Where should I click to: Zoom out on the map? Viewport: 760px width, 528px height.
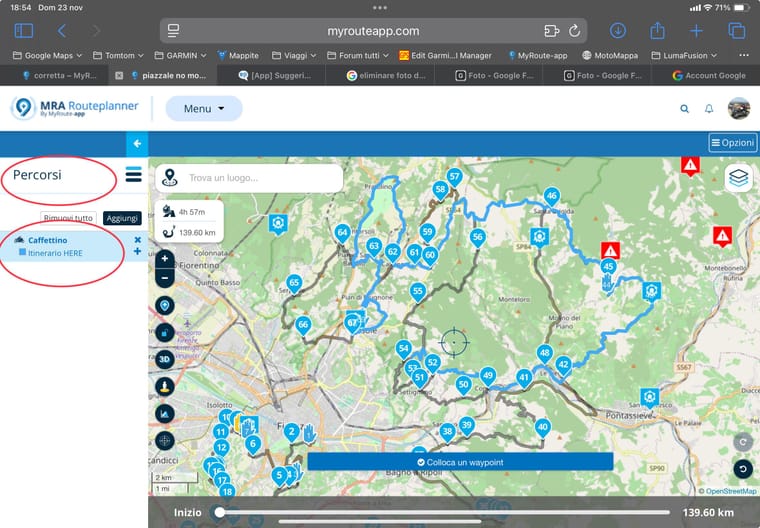(x=165, y=277)
